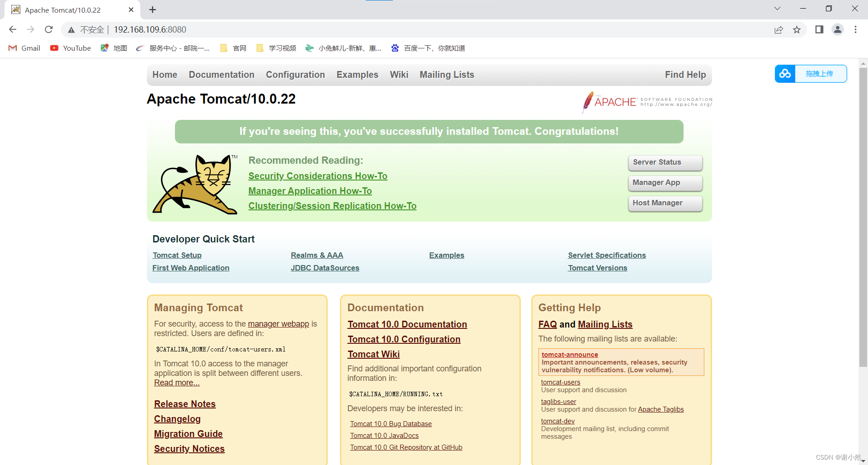
Task: Open the 服务中心 bookmark
Action: pos(173,48)
